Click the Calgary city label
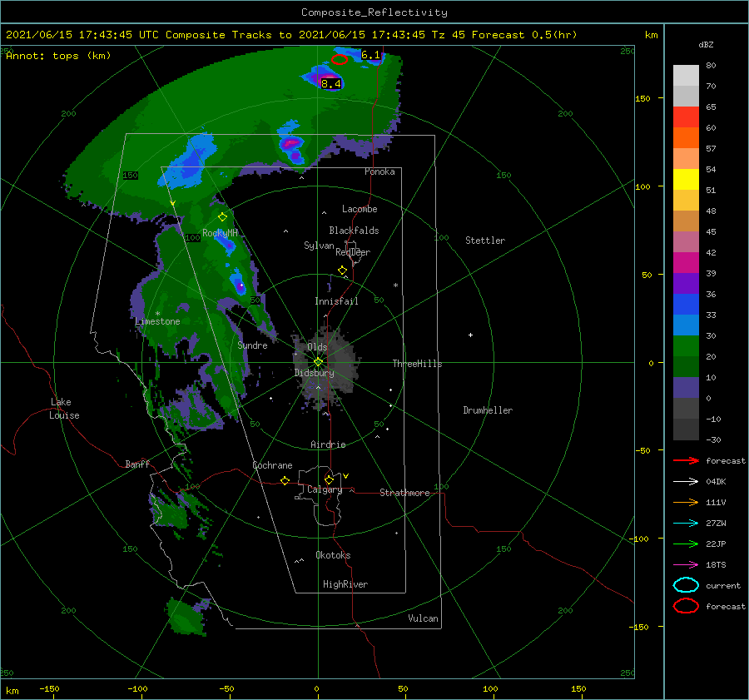Viewport: 749px width, 700px height. (325, 489)
